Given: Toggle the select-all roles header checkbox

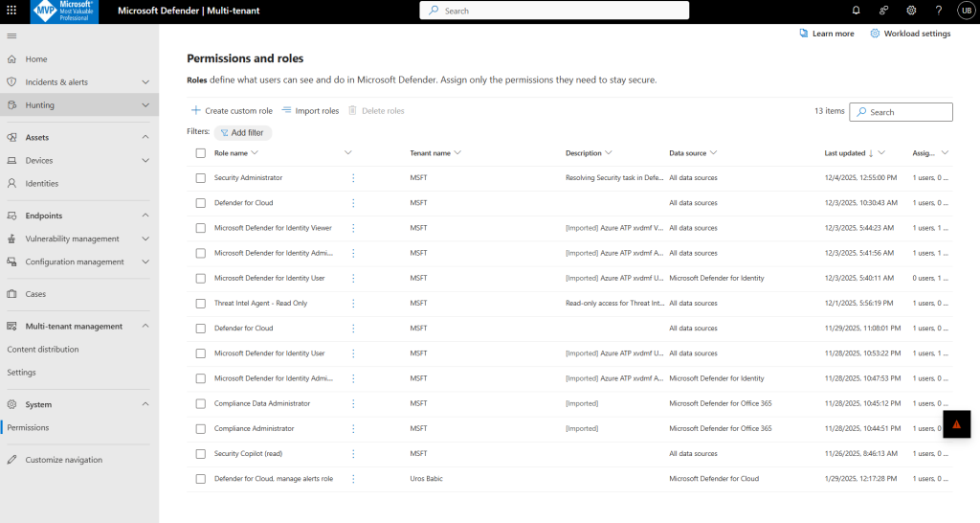Looking at the screenshot, I should pyautogui.click(x=201, y=153).
